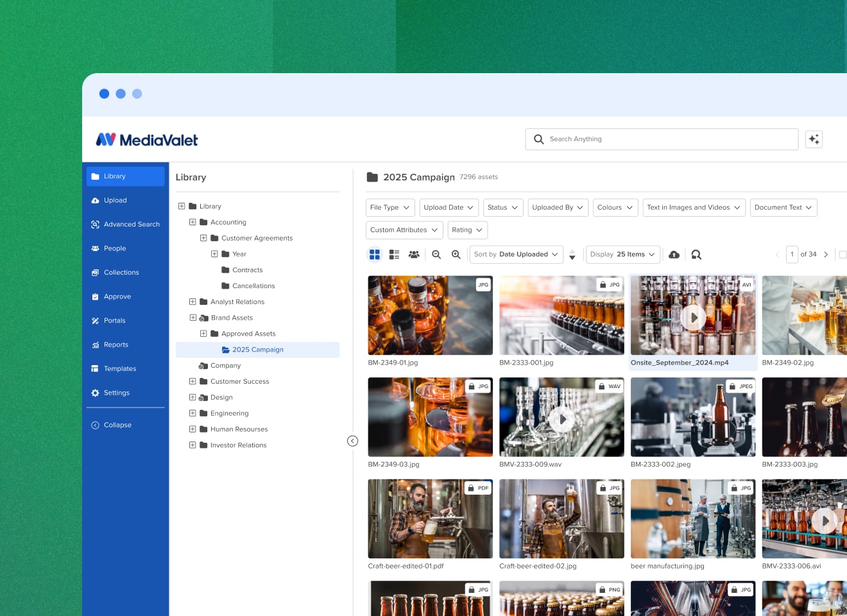Open Display 25 Items dropdown
Viewport: 847px width, 616px height.
(622, 255)
